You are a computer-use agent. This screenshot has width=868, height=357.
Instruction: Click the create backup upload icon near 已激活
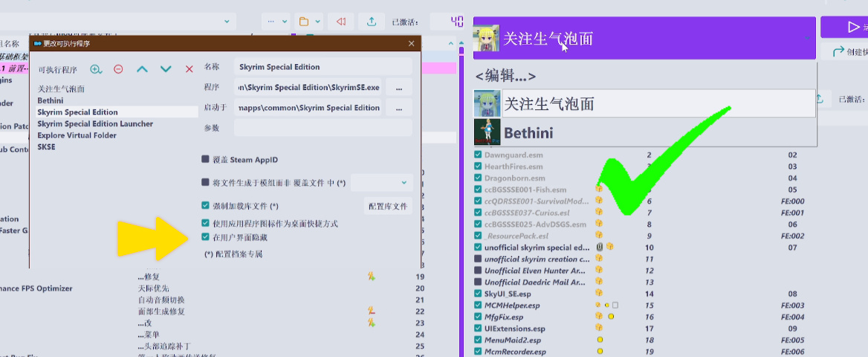[x=372, y=22]
